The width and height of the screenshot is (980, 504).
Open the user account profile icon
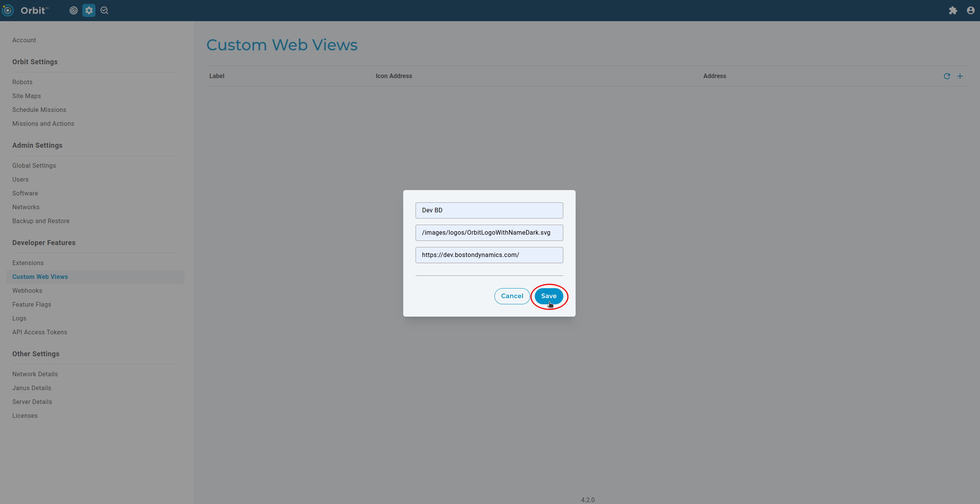(x=970, y=10)
